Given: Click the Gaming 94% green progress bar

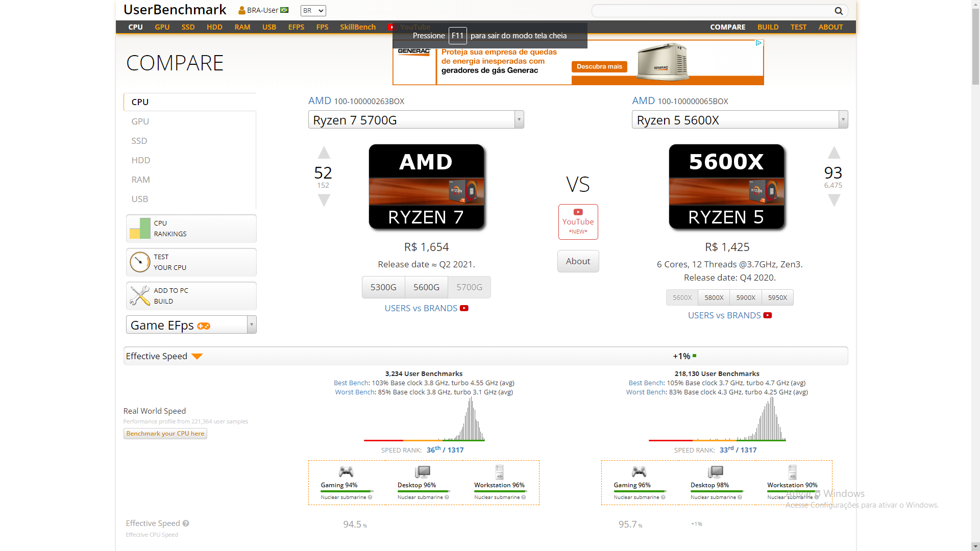Looking at the screenshot, I should [x=346, y=491].
